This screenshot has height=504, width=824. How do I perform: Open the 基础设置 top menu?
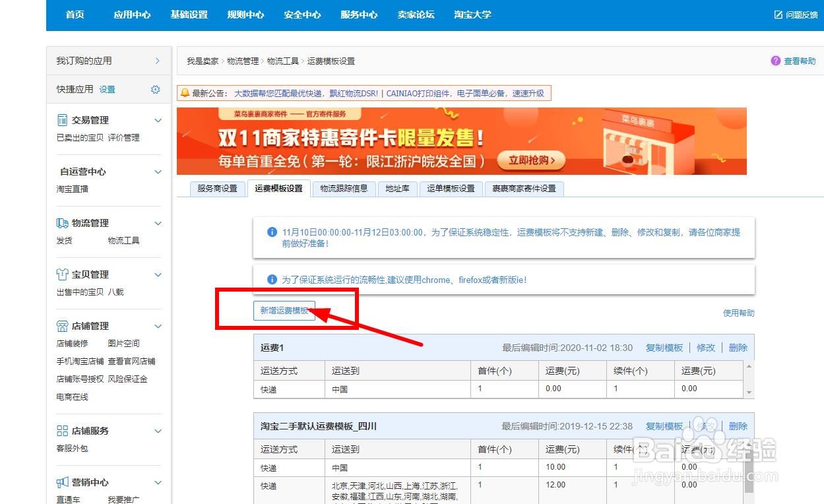[189, 15]
